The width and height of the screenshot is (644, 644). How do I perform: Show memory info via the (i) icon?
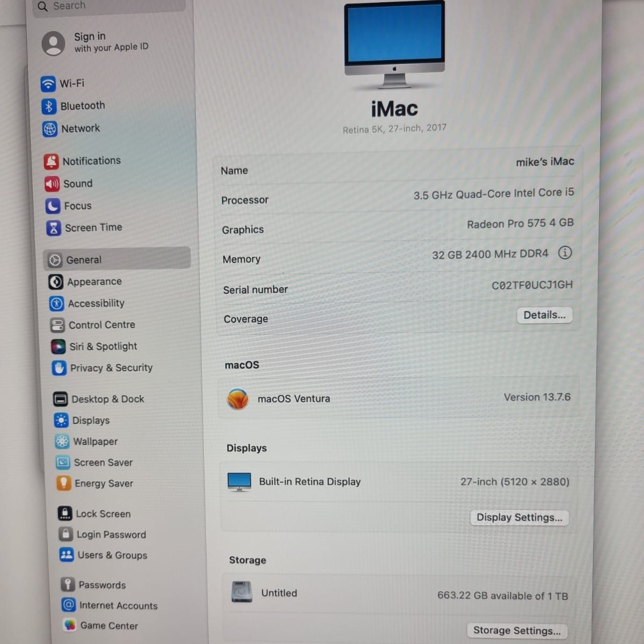[565, 253]
